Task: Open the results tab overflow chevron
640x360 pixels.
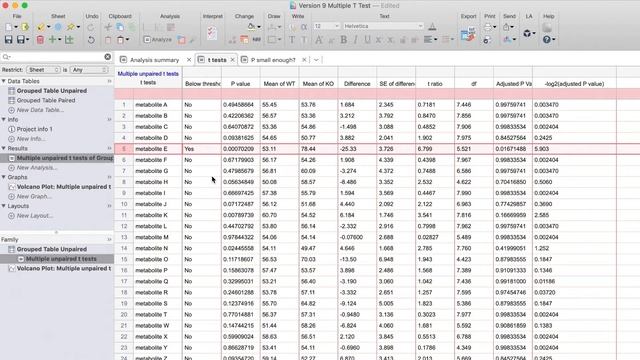Action: pyautogui.click(x=316, y=60)
